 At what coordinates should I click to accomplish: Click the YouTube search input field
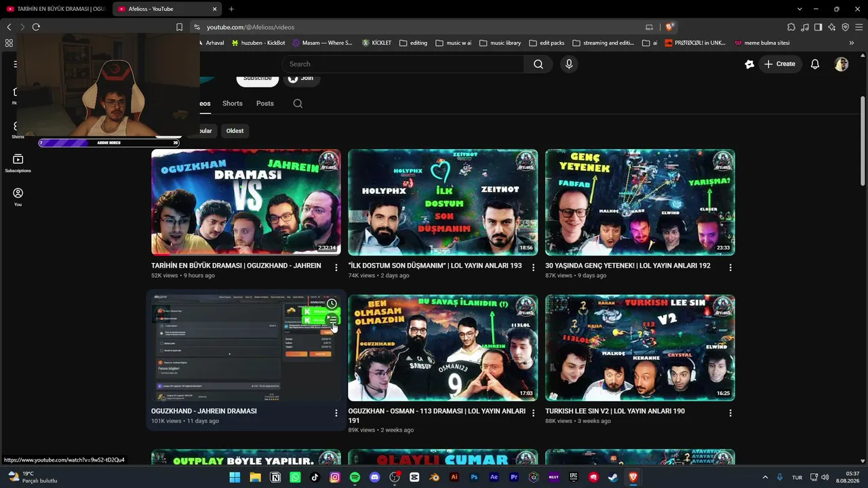point(403,64)
